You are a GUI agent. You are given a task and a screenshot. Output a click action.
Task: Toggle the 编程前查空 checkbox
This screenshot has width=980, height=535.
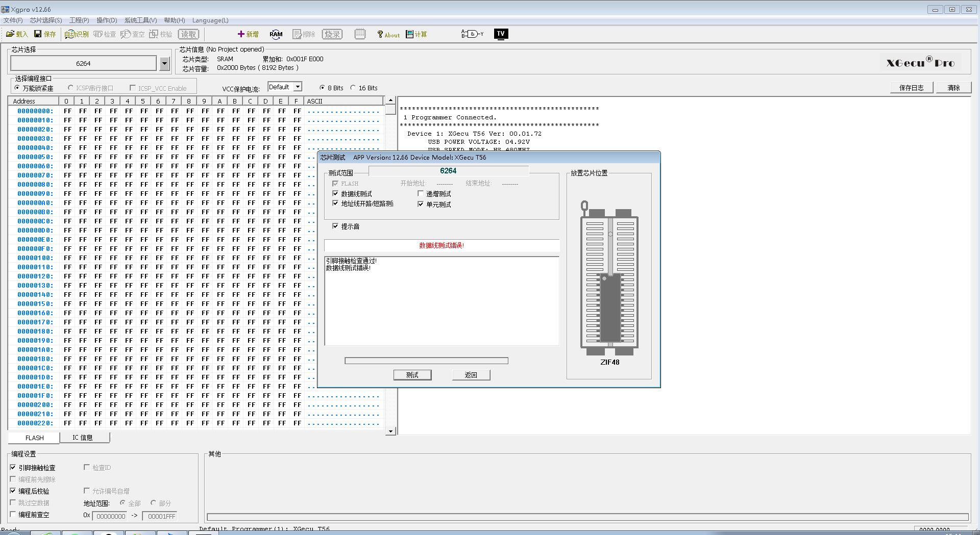tap(13, 515)
